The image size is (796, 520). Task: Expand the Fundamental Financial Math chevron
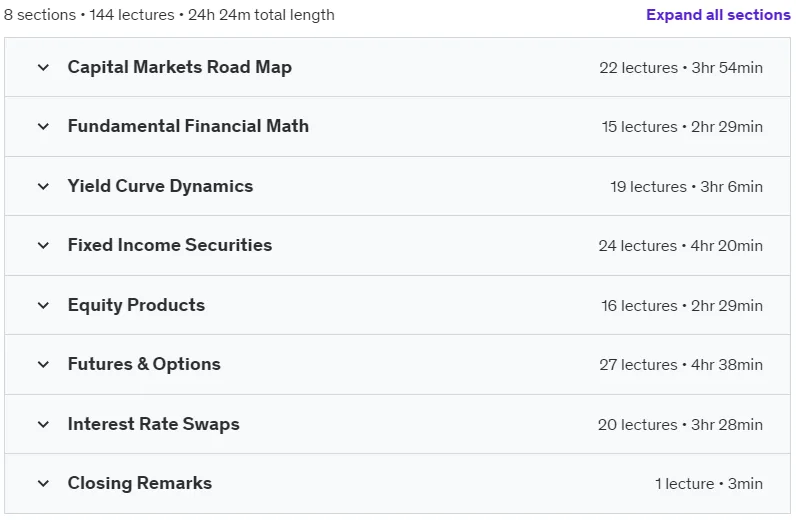click(44, 126)
